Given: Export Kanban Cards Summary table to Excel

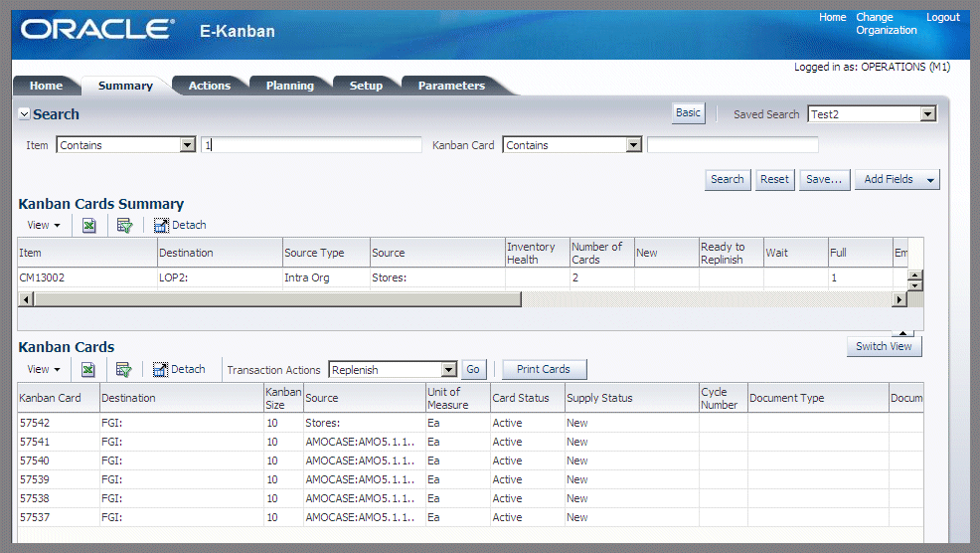Looking at the screenshot, I should 88,225.
